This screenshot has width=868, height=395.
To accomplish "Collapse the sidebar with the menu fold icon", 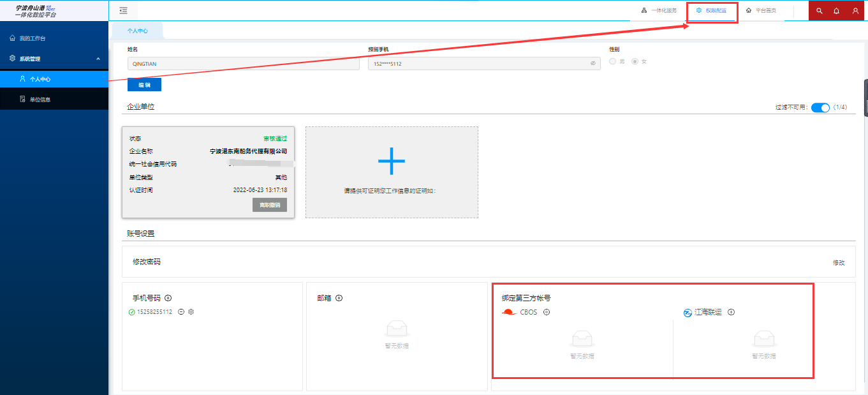I will pos(123,10).
